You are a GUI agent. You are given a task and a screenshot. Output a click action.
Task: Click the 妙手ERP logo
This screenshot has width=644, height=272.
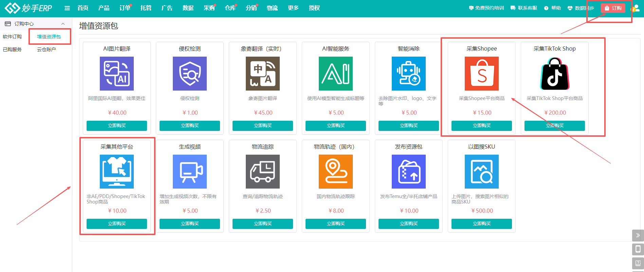29,8
